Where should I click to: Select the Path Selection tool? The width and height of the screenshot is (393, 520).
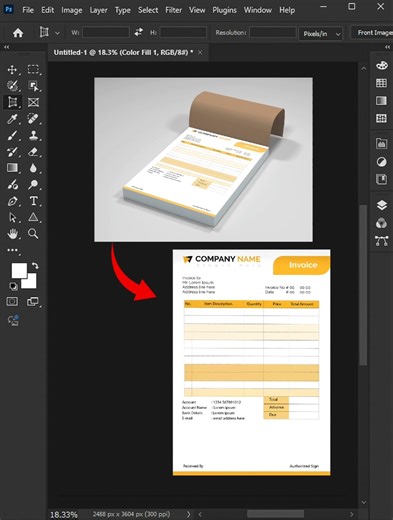click(x=12, y=217)
